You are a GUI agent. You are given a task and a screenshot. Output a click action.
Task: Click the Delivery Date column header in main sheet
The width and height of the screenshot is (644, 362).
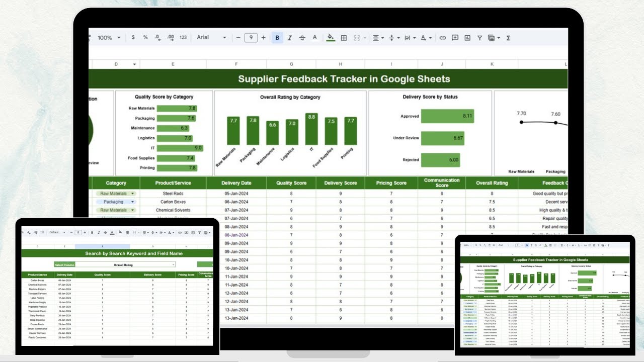click(x=236, y=183)
